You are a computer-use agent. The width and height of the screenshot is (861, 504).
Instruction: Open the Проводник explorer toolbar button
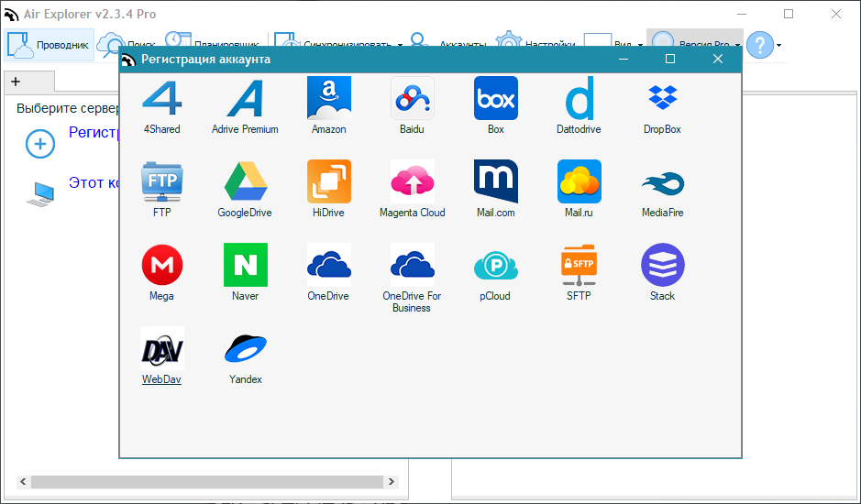click(x=50, y=45)
